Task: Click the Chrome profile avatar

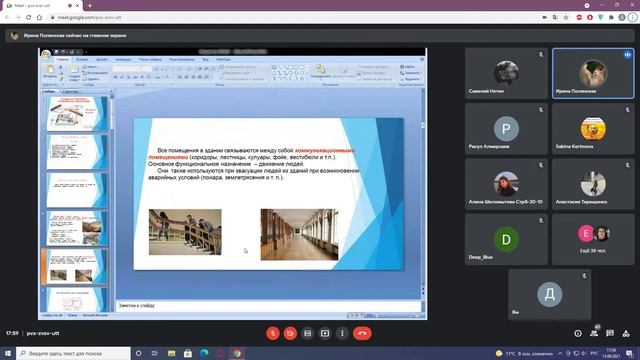Action: 622,18
